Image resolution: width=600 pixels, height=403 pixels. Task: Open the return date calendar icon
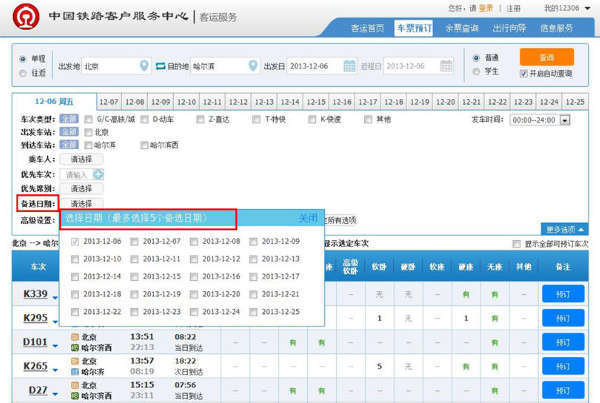[x=462, y=66]
